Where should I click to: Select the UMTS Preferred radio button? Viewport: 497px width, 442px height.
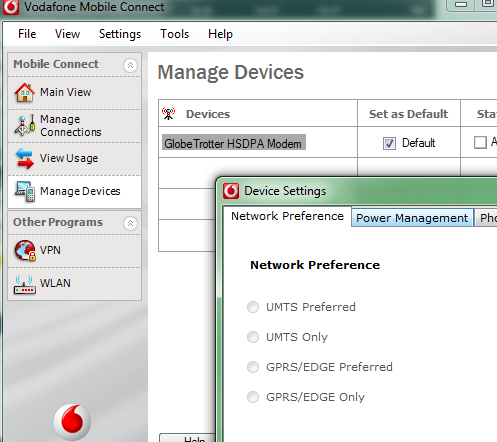pyautogui.click(x=253, y=307)
